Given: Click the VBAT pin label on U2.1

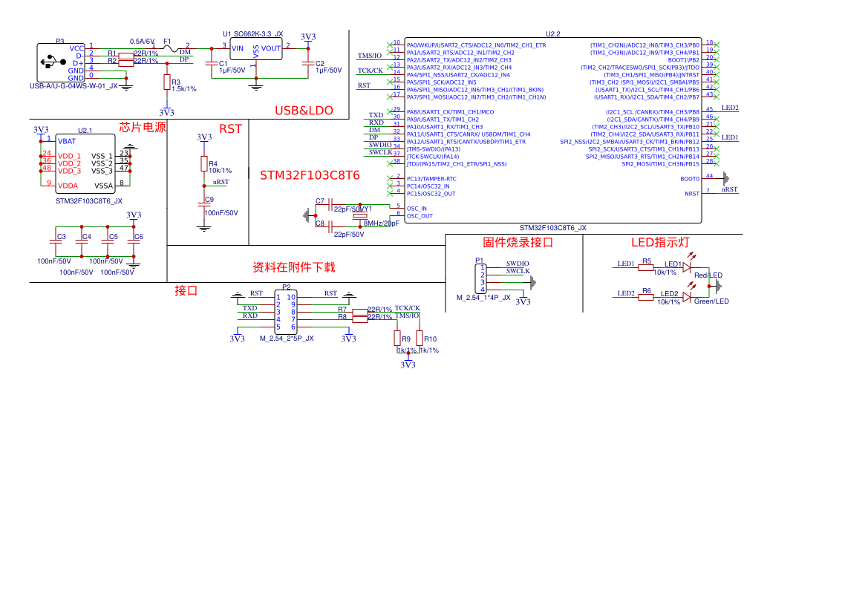Looking at the screenshot, I should (x=67, y=141).
